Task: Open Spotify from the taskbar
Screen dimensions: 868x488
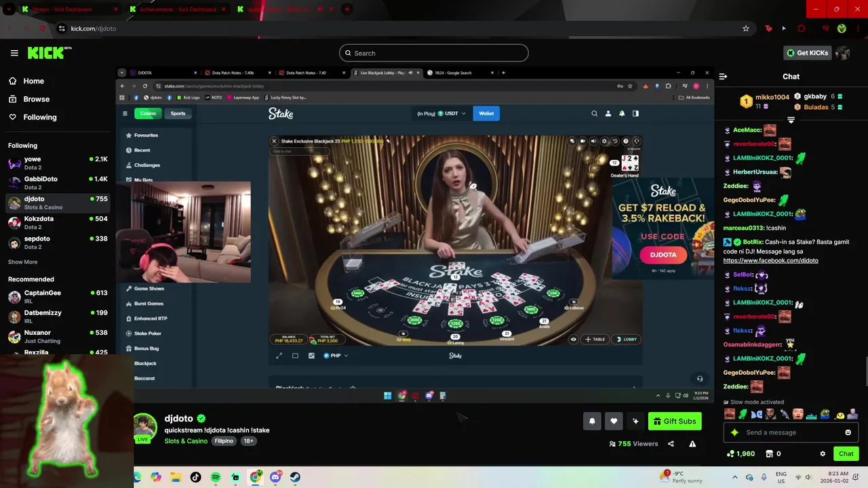Action: (216, 477)
